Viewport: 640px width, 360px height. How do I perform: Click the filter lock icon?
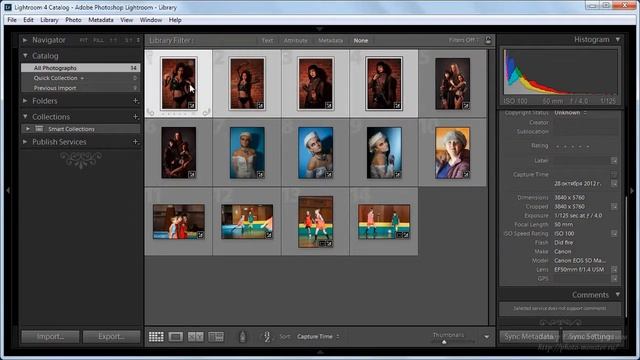(488, 40)
